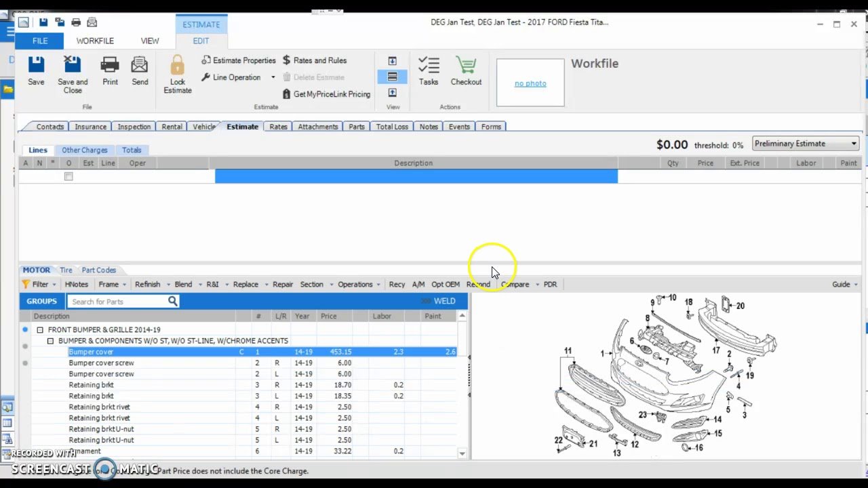The height and width of the screenshot is (488, 868).
Task: Click the PDR button
Action: [x=550, y=285]
